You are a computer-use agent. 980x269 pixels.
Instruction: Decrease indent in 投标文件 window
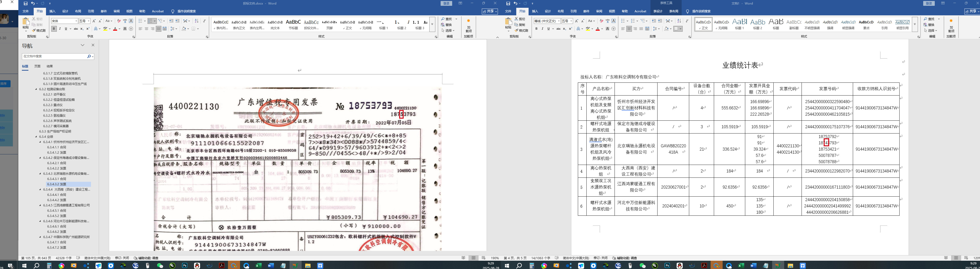coord(171,21)
